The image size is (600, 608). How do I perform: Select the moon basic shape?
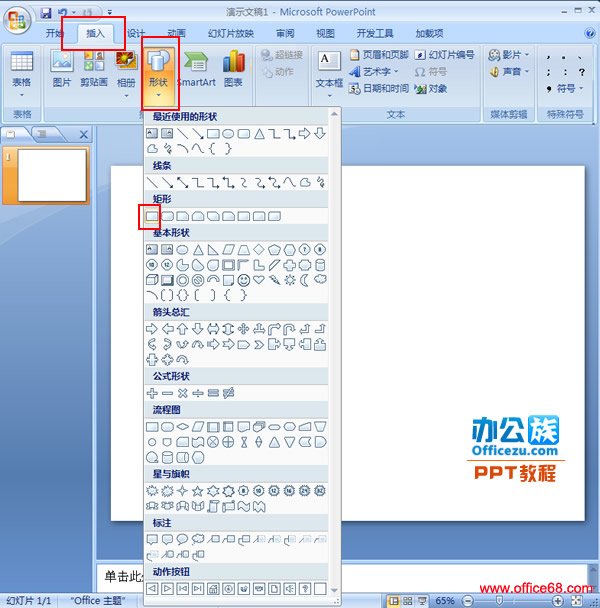click(x=305, y=280)
